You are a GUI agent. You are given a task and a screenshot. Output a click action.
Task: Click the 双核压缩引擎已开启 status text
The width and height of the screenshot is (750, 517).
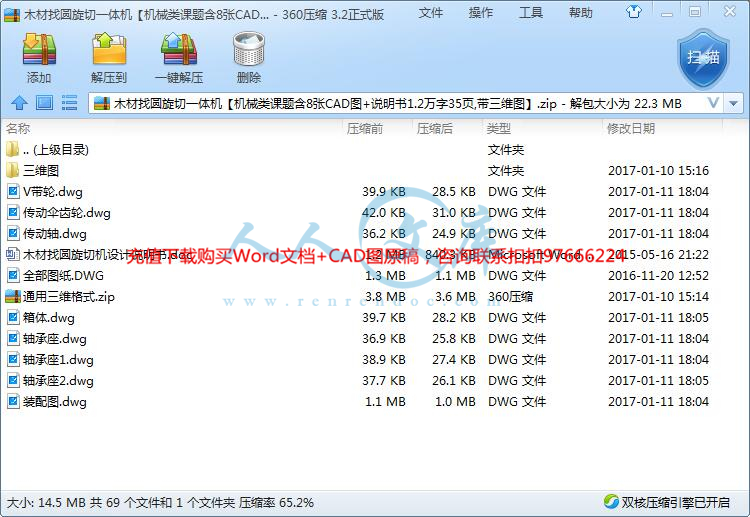(675, 502)
